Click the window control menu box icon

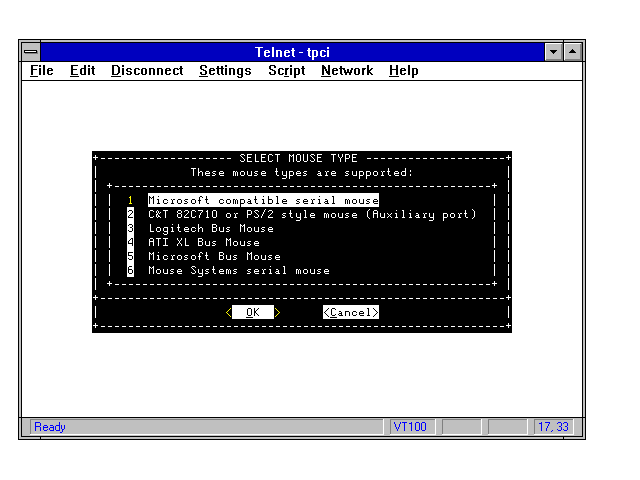[32, 51]
